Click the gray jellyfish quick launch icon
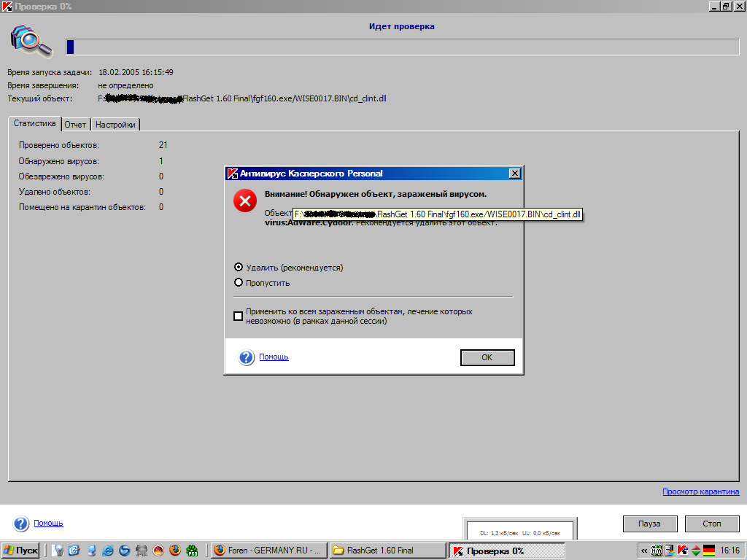The height and width of the screenshot is (560, 747). coord(142,551)
